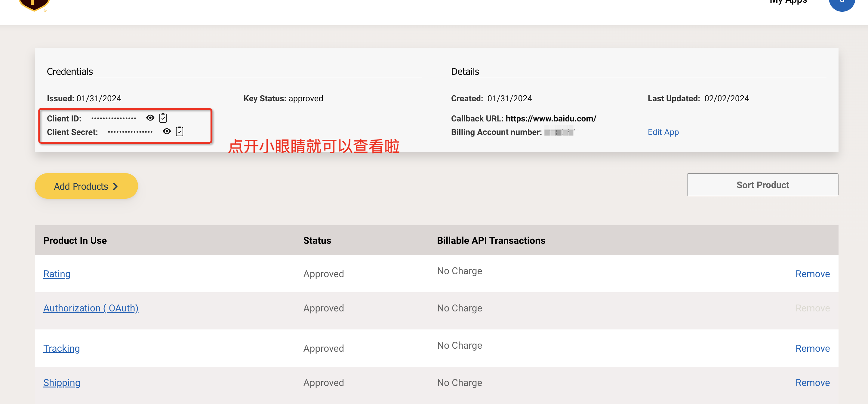Viewport: 868px width, 404px height.
Task: Click the Add Products button
Action: tap(86, 186)
